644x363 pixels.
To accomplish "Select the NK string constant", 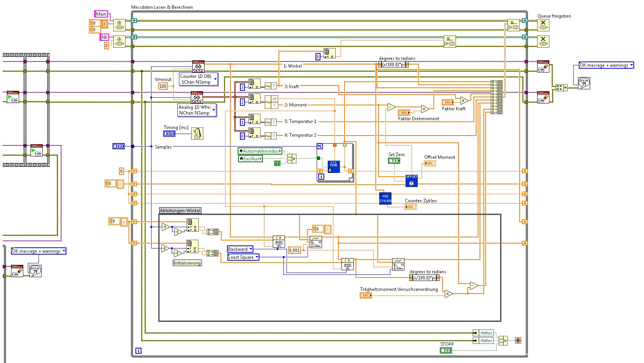I will pos(104,37).
